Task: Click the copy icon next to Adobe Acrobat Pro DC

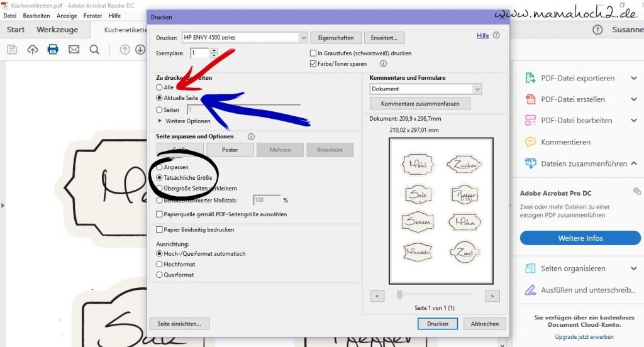Action: click(x=637, y=191)
